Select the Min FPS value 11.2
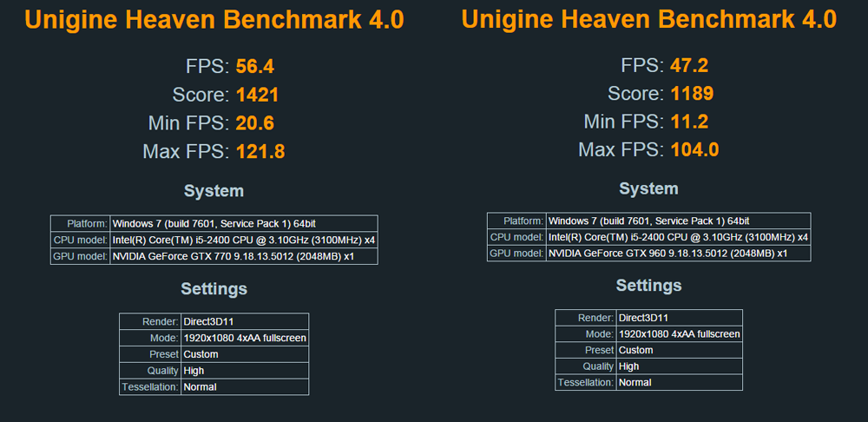868x422 pixels. coord(690,122)
